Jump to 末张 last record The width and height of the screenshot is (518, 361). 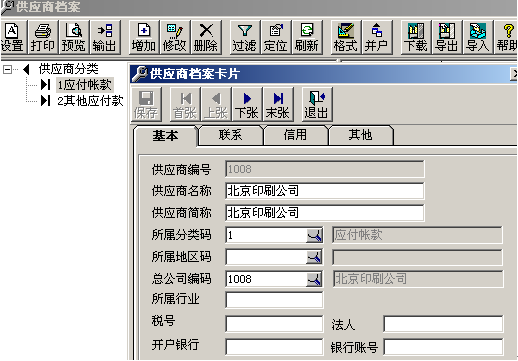(x=278, y=104)
